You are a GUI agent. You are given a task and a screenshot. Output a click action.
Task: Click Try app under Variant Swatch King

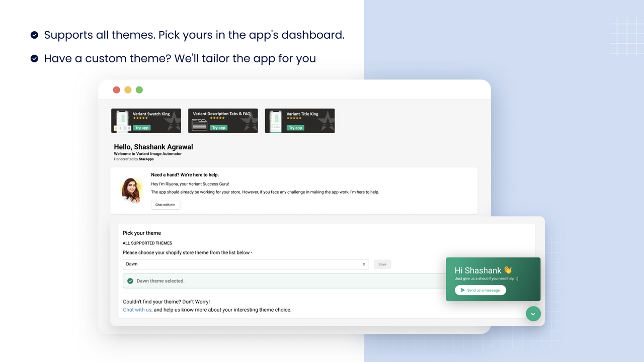142,128
